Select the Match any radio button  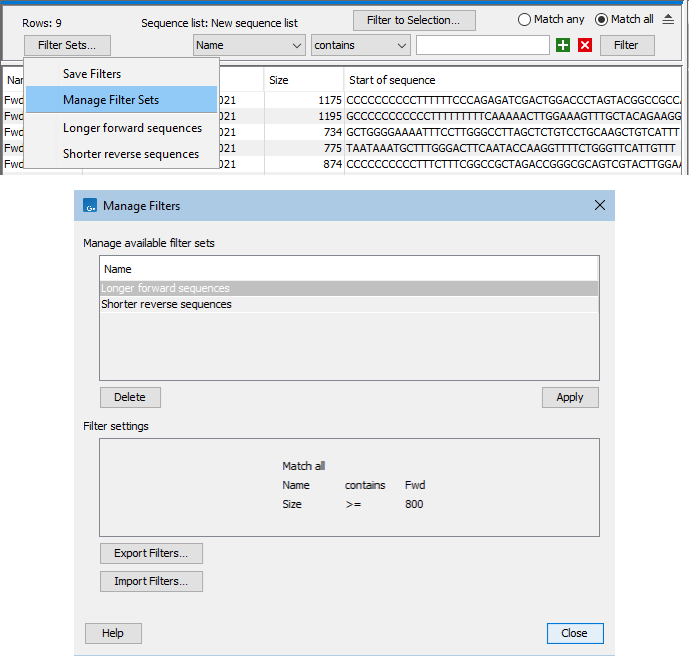click(525, 20)
